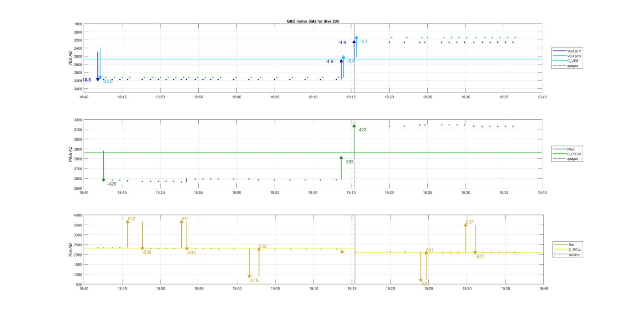Click the '-619' annotation in Roll plot
This screenshot has height=319, width=644.
tap(254, 280)
